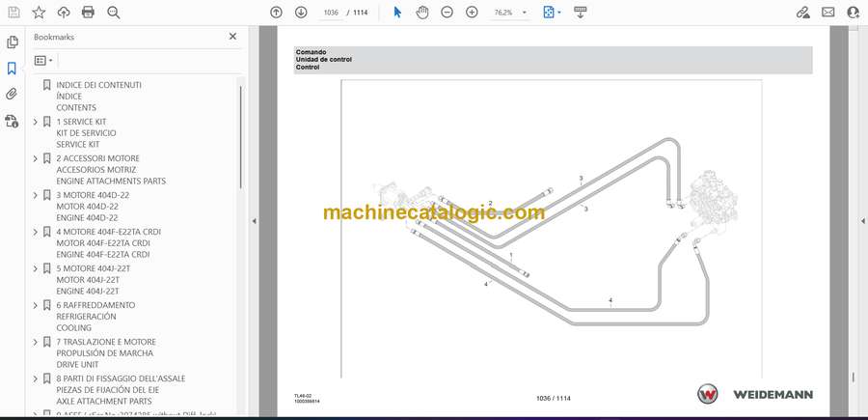Click the page number field showing 1036
Image resolution: width=868 pixels, height=420 pixels.
pyautogui.click(x=331, y=13)
